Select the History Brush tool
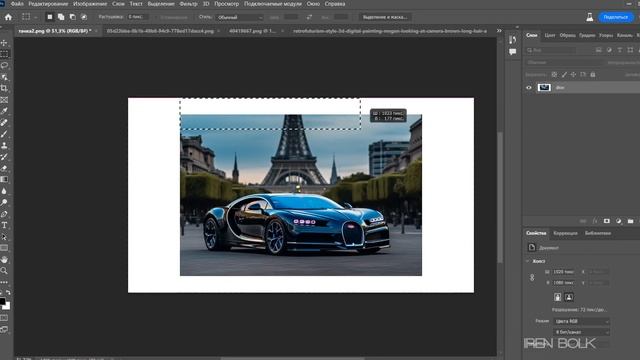Image resolution: width=640 pixels, height=360 pixels. coord(4,157)
